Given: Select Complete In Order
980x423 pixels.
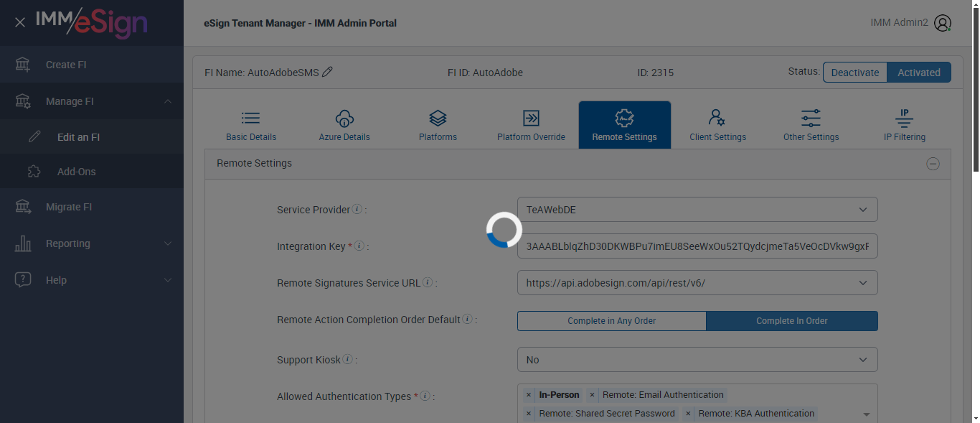Looking at the screenshot, I should (x=792, y=321).
